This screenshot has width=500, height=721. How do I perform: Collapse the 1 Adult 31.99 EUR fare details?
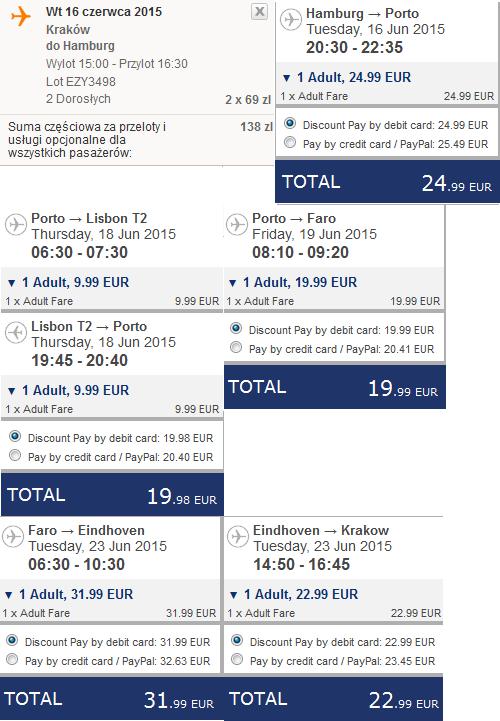point(8,595)
